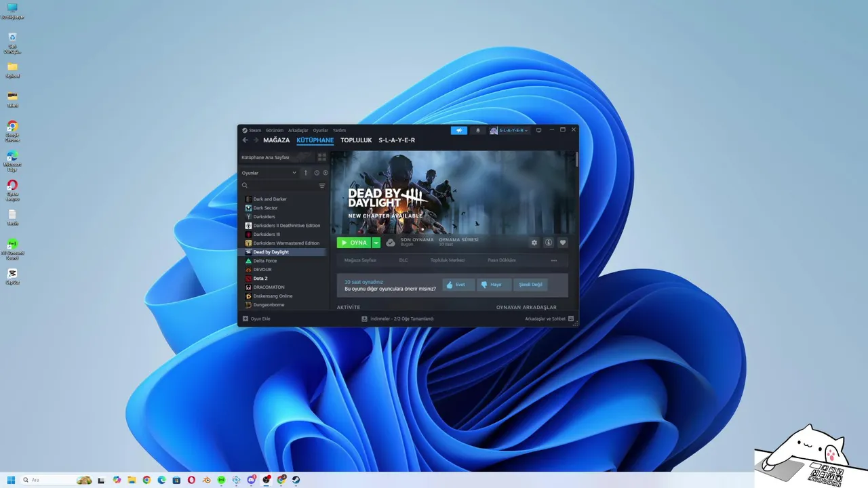Open Steam notifications bell

pyautogui.click(x=477, y=130)
